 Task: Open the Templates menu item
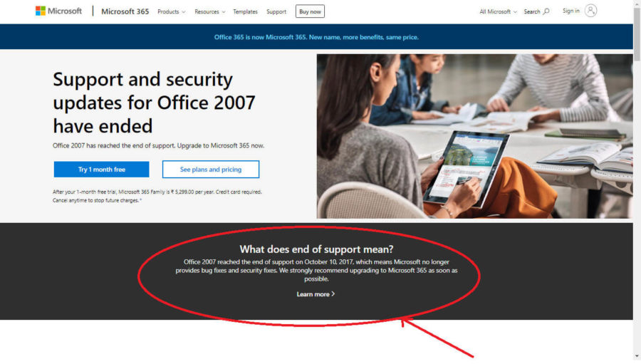tap(245, 11)
